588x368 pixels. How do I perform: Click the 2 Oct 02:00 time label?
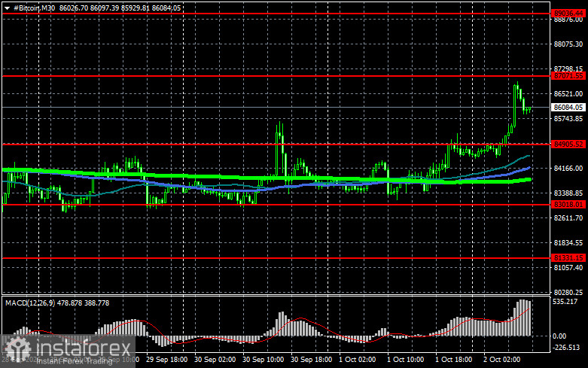point(501,360)
